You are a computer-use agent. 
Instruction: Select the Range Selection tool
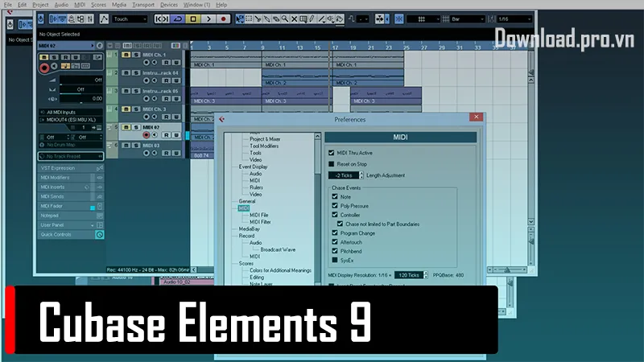pos(249,19)
